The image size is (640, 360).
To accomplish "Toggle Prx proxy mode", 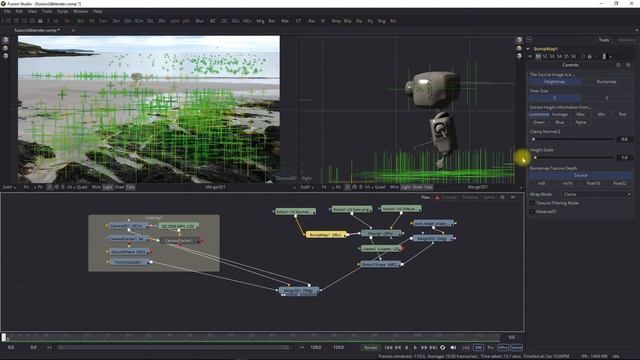I will (x=491, y=347).
